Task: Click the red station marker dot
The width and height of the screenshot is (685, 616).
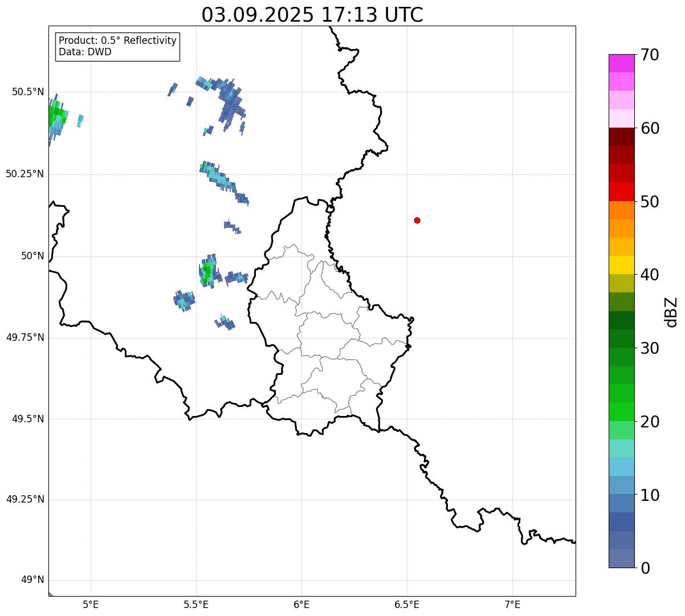Action: click(417, 220)
